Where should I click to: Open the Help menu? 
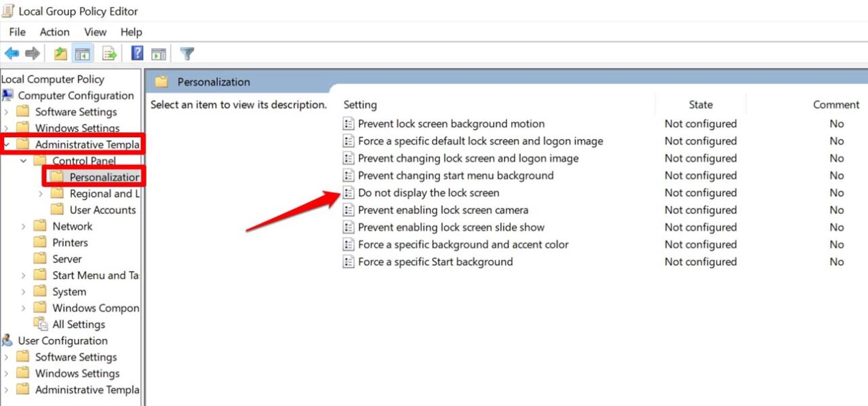point(131,32)
